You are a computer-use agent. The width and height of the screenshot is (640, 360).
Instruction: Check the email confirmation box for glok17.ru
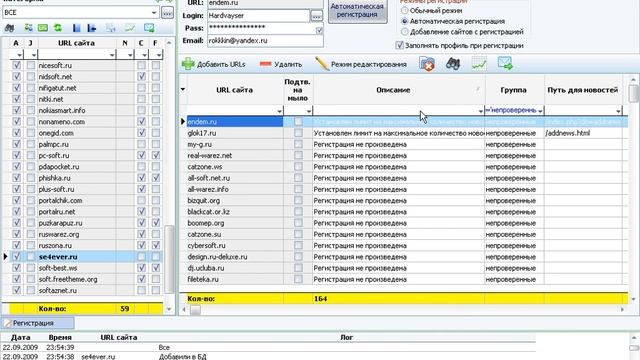coord(298,133)
